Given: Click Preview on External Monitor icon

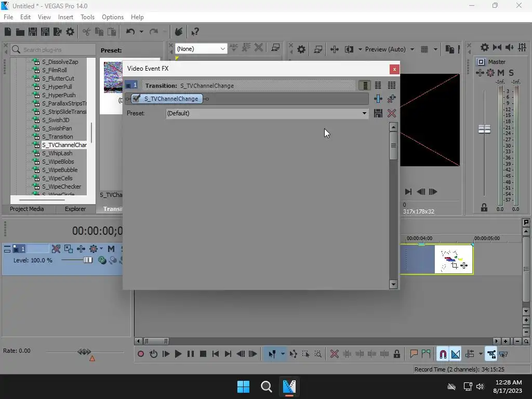Looking at the screenshot, I should 318,49.
